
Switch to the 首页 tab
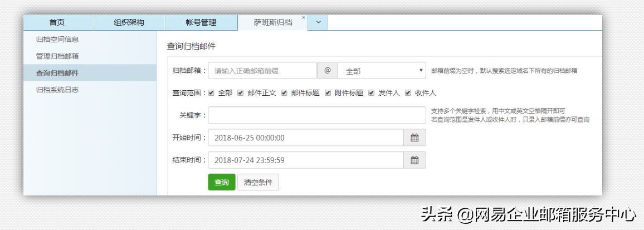pyautogui.click(x=57, y=23)
